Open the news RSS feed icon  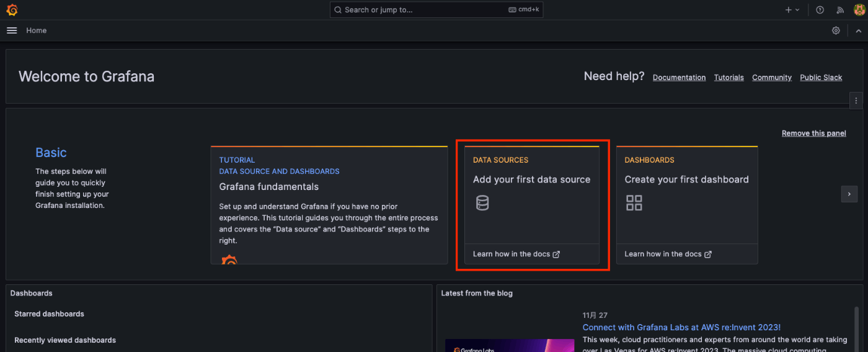[x=840, y=10]
